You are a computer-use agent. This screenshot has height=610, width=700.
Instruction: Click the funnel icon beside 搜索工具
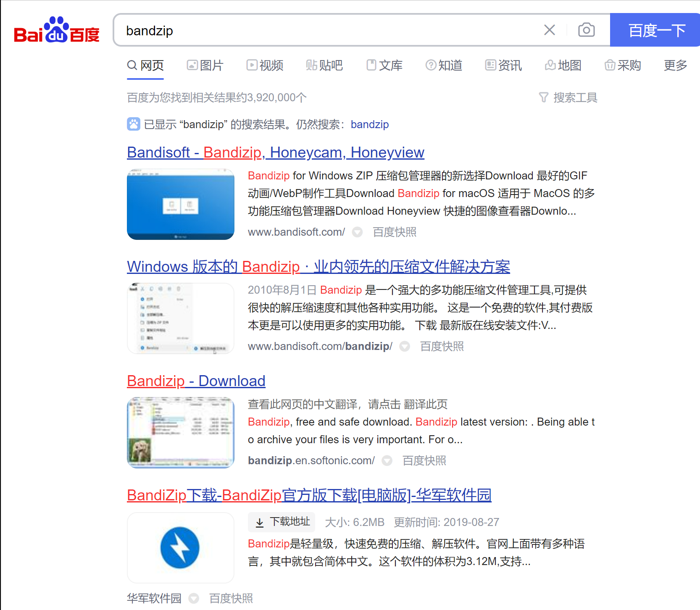[543, 97]
